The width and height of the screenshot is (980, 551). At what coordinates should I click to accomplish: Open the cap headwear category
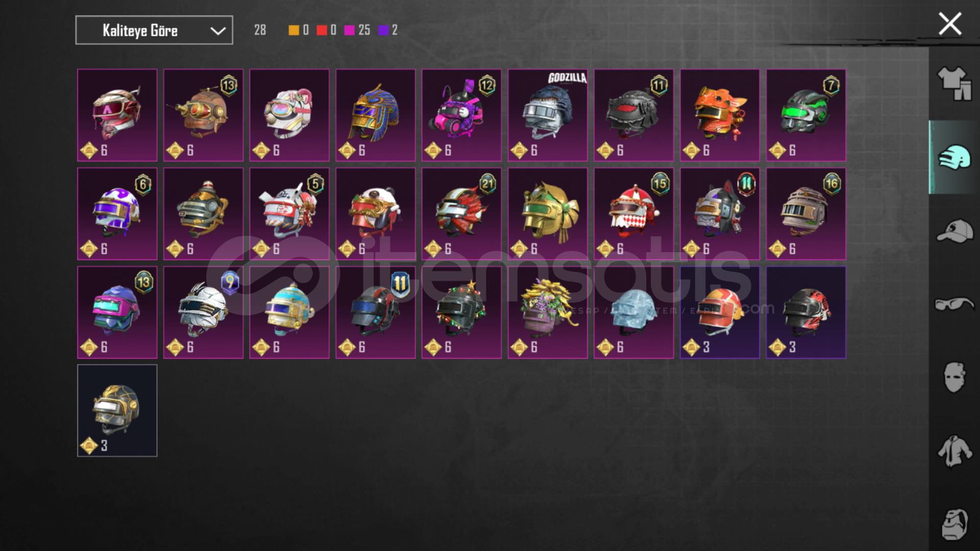[x=954, y=231]
